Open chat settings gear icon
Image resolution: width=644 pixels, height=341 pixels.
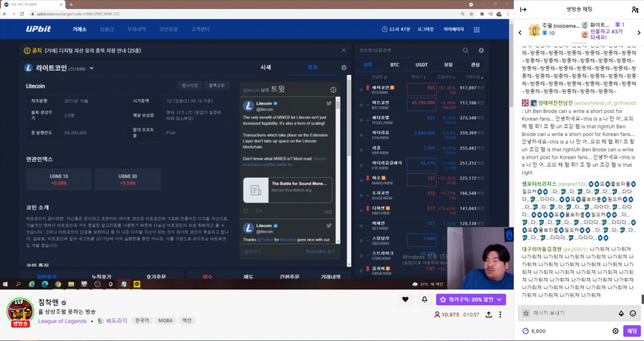[615, 331]
